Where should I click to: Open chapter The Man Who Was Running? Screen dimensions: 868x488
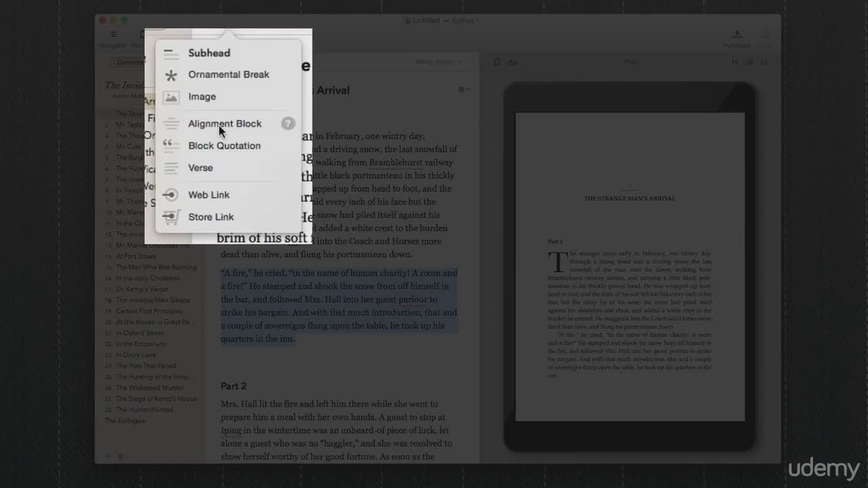pos(156,267)
